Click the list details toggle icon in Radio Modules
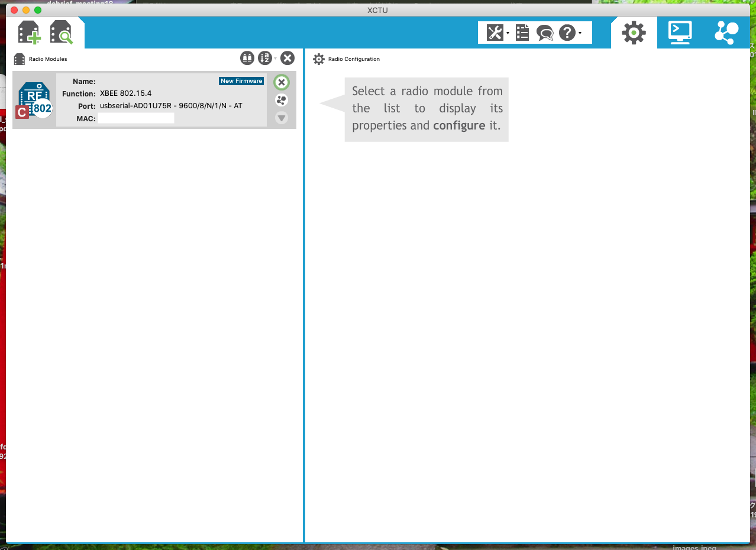This screenshot has height=550, width=756. click(x=247, y=58)
